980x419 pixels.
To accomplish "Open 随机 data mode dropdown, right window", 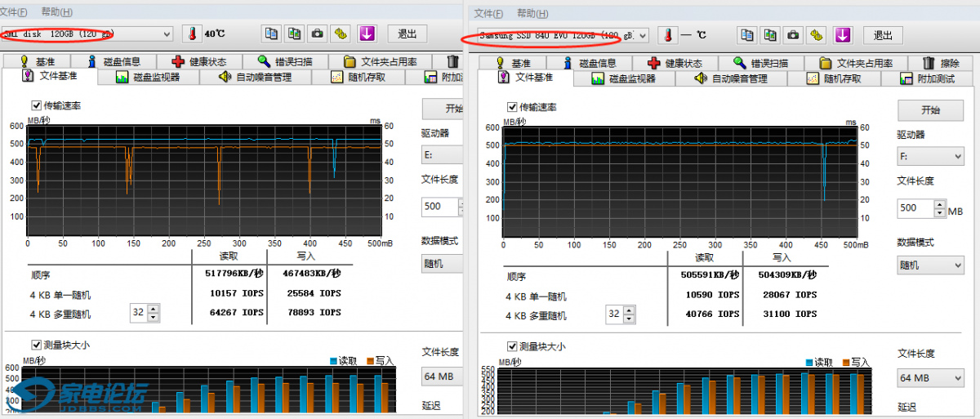I will (x=930, y=265).
